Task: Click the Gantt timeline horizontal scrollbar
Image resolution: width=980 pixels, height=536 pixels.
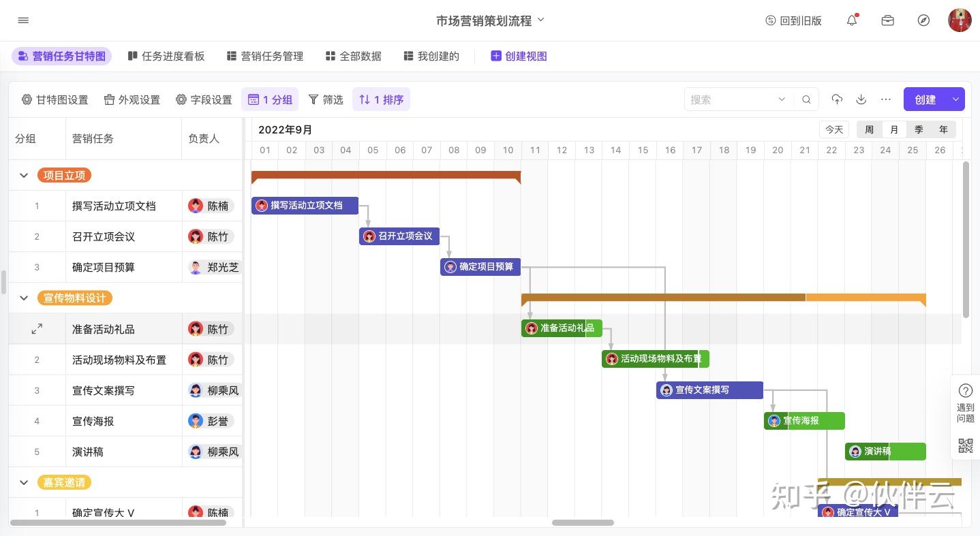Action: [x=583, y=522]
